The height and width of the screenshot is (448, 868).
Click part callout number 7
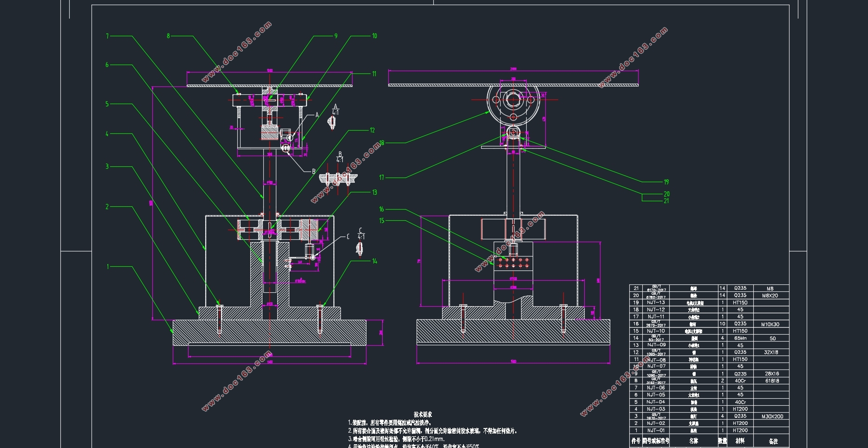(x=107, y=36)
